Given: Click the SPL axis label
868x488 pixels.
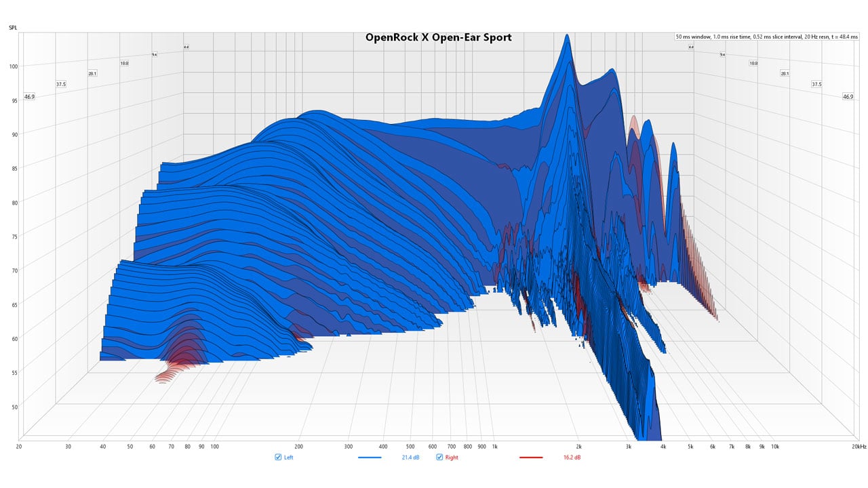Looking at the screenshot, I should click(14, 28).
